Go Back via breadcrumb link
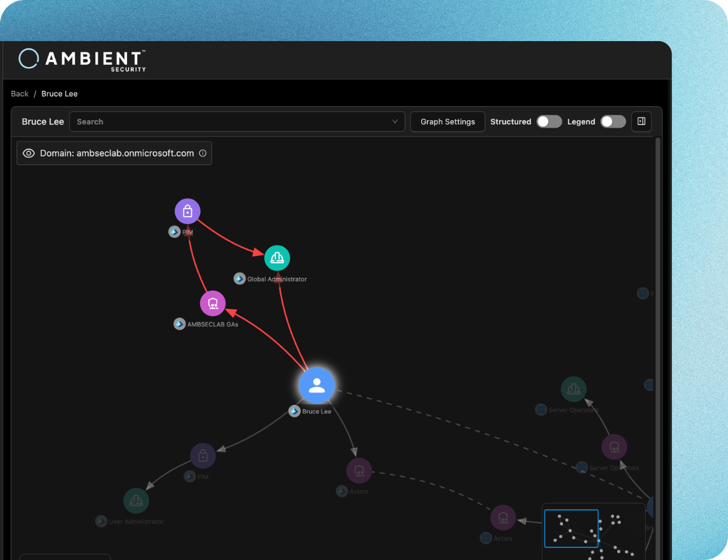This screenshot has height=560, width=728. pyautogui.click(x=19, y=94)
